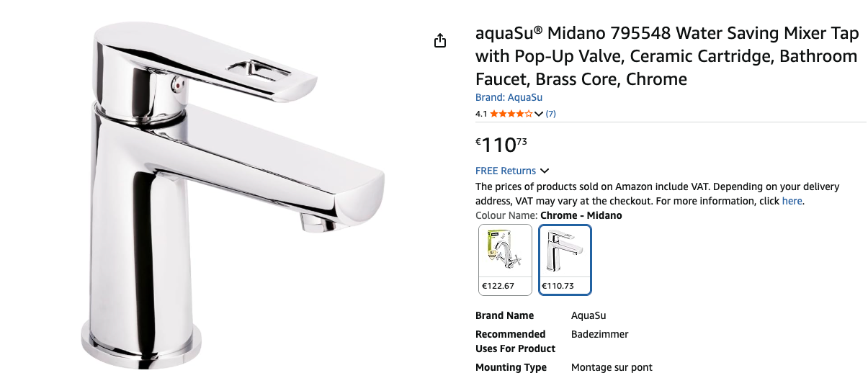Image resolution: width=868 pixels, height=378 pixels.
Task: Click the share icon beside the product title
Action: tap(440, 41)
